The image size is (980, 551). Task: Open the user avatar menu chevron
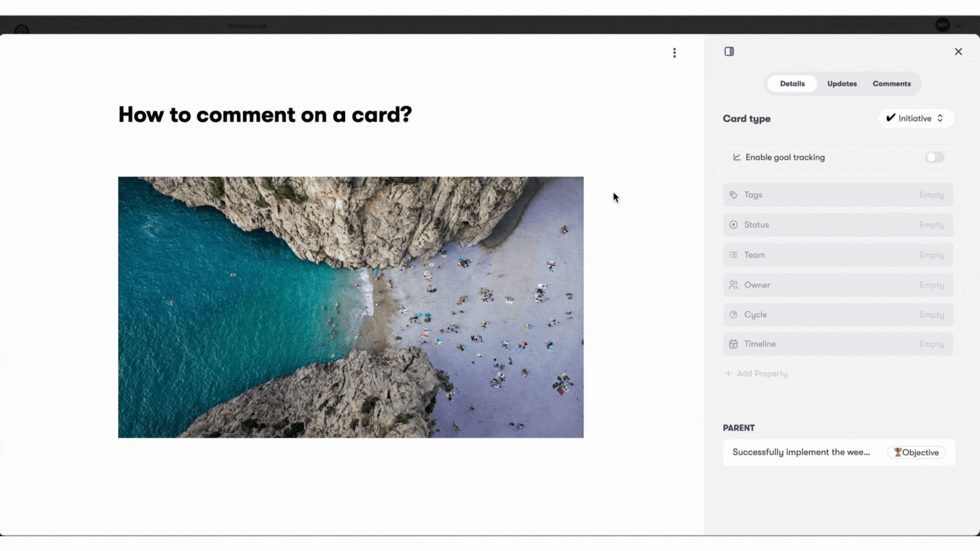(958, 25)
